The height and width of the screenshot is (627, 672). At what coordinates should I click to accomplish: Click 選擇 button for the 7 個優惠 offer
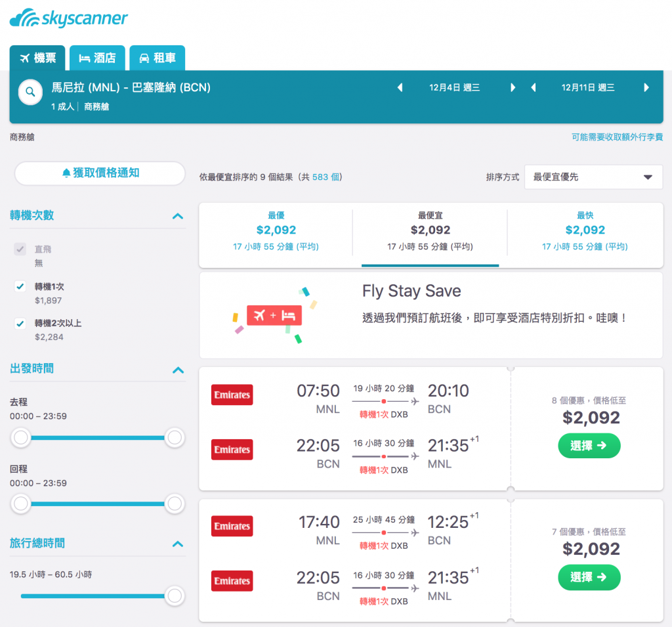pos(589,577)
